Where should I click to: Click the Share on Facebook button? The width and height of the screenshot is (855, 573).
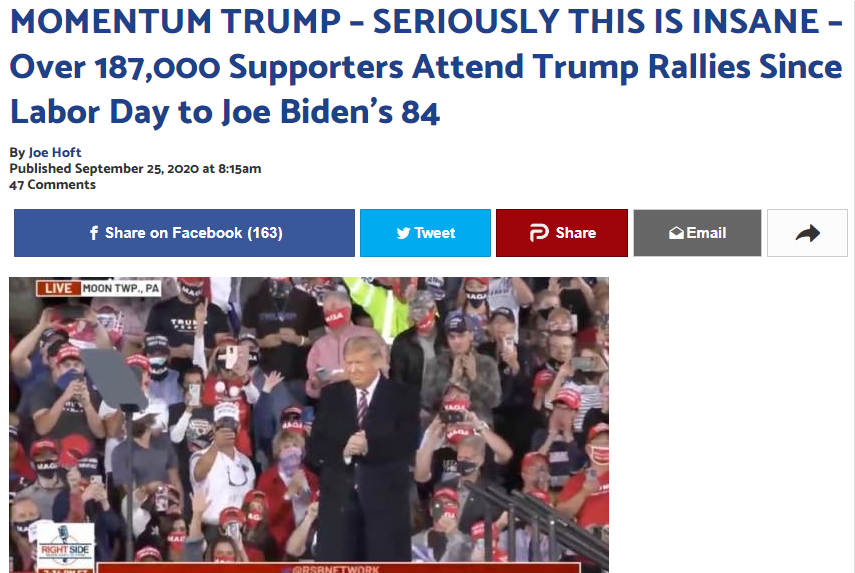[x=184, y=233]
